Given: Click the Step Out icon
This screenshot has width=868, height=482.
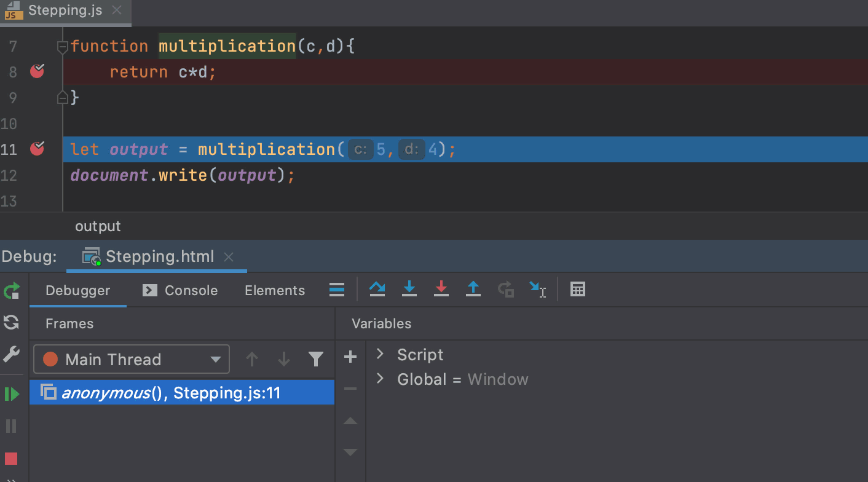Looking at the screenshot, I should [x=473, y=290].
